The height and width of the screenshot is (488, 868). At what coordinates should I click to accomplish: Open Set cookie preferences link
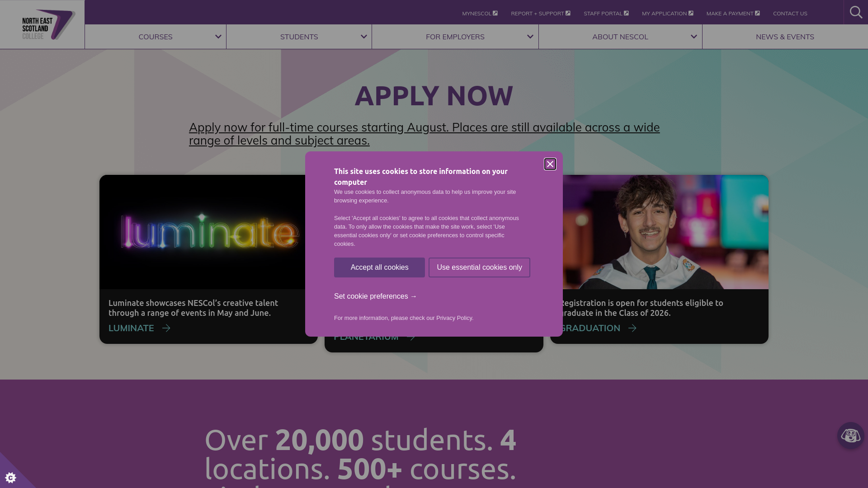point(375,296)
